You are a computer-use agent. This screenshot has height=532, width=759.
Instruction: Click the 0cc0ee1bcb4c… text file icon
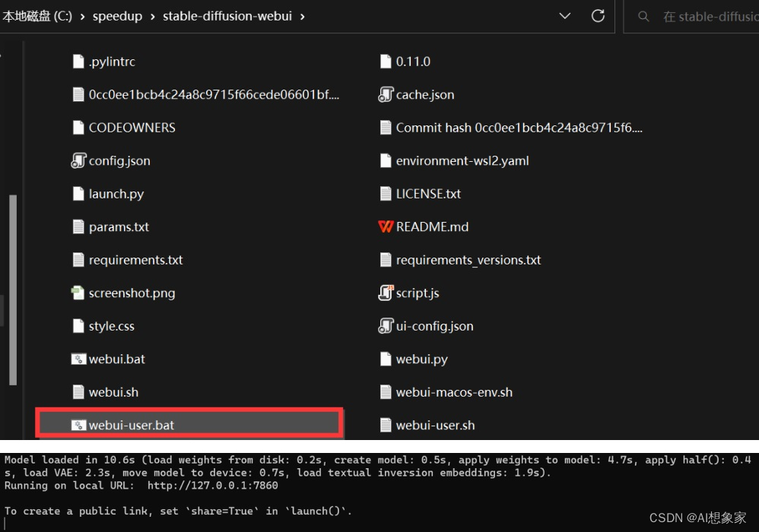[78, 94]
